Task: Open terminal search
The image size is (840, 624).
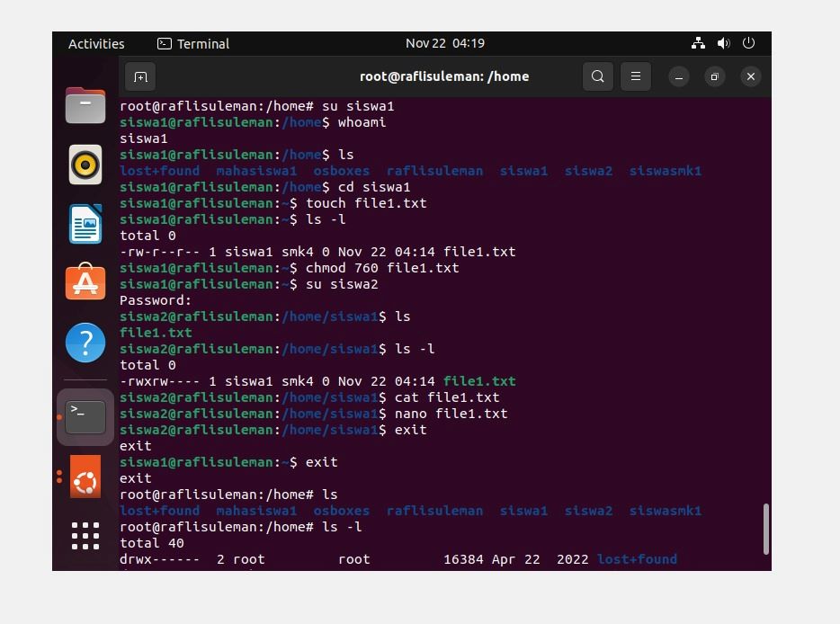Action: click(x=598, y=76)
